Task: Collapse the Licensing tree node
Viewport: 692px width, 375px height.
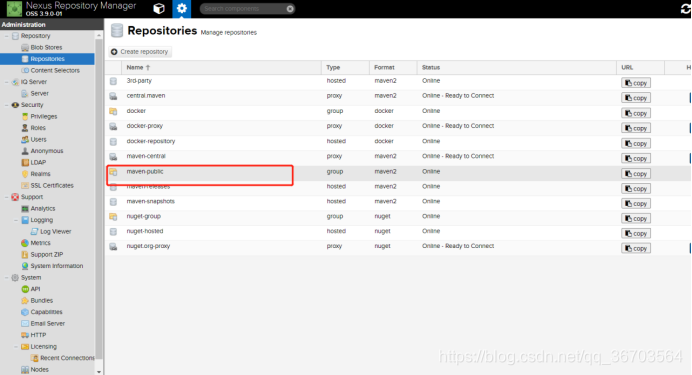Action: click(x=16, y=347)
